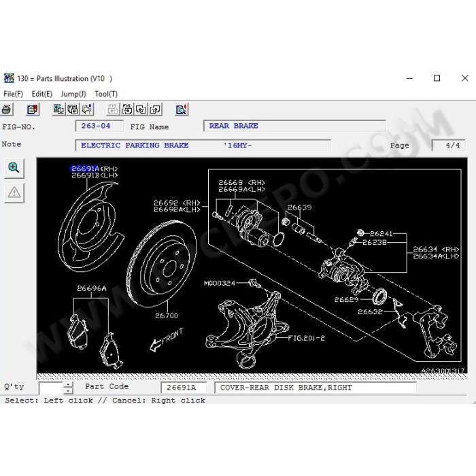Select part number 26629
Viewport: 476px width, 476px height.
(346, 300)
